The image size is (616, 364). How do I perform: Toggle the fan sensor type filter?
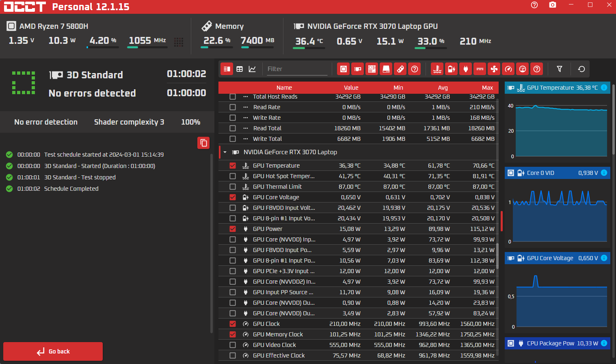(x=494, y=69)
